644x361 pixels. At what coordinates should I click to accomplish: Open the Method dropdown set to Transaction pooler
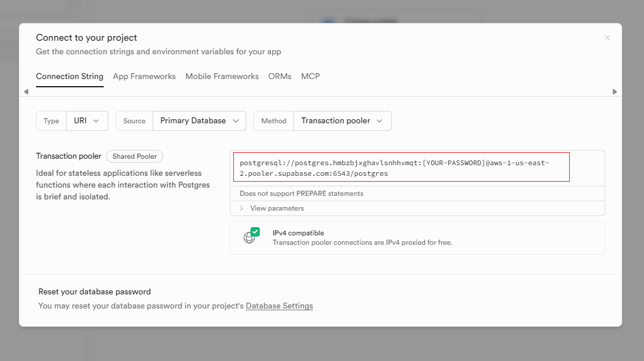342,120
